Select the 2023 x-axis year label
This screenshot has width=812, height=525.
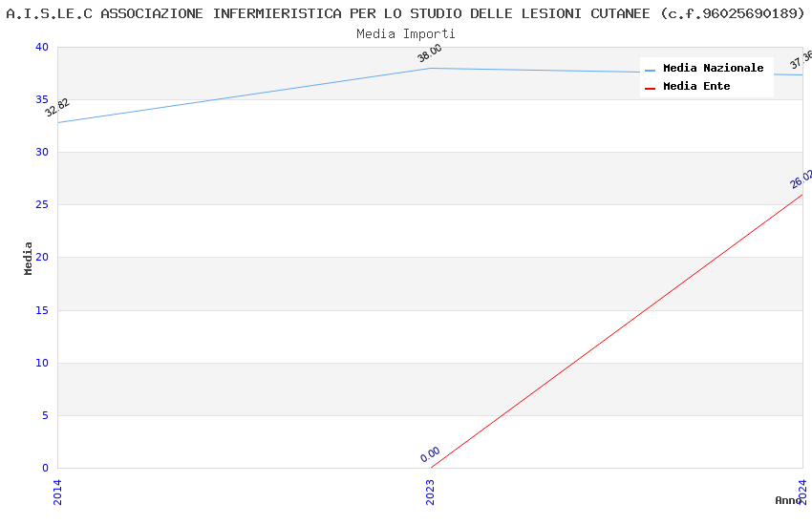[x=430, y=492]
